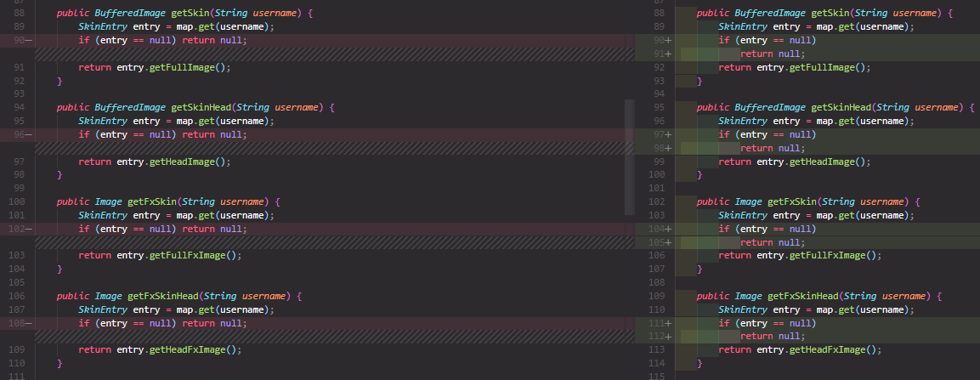The height and width of the screenshot is (380, 980).
Task: Click "getHeadImage" call on right line 99
Action: point(822,162)
